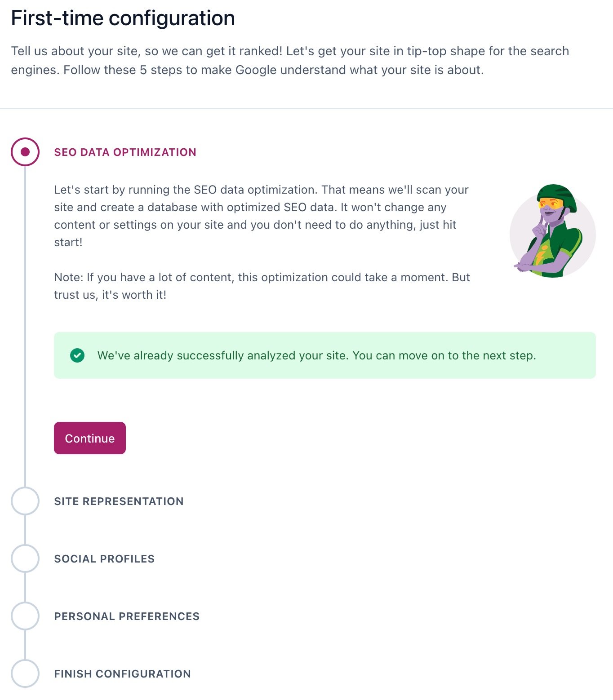Expand the SITE REPRESENTATION step
This screenshot has height=700, width=613.
(x=119, y=501)
